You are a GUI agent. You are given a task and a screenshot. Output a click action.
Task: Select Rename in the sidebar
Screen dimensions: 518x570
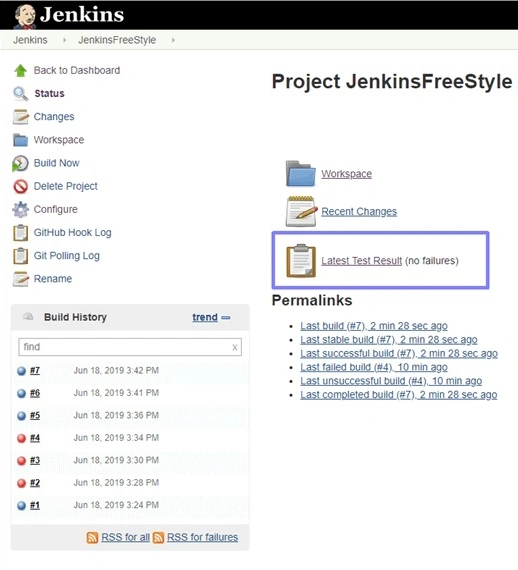tap(53, 279)
